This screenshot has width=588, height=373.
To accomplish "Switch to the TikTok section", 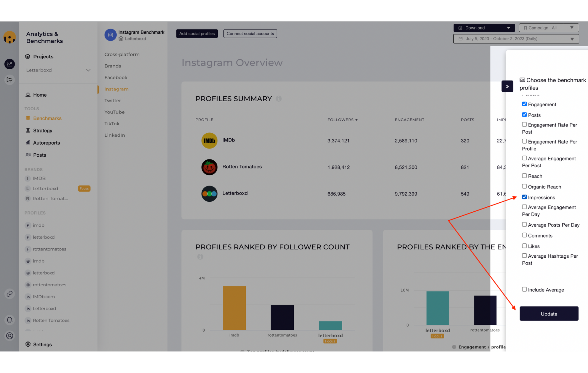I will 112,123.
